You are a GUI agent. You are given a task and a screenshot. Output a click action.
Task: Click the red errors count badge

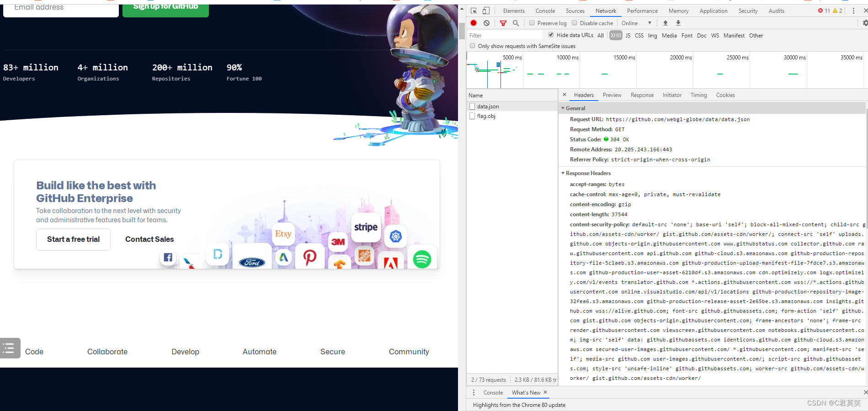pos(824,11)
